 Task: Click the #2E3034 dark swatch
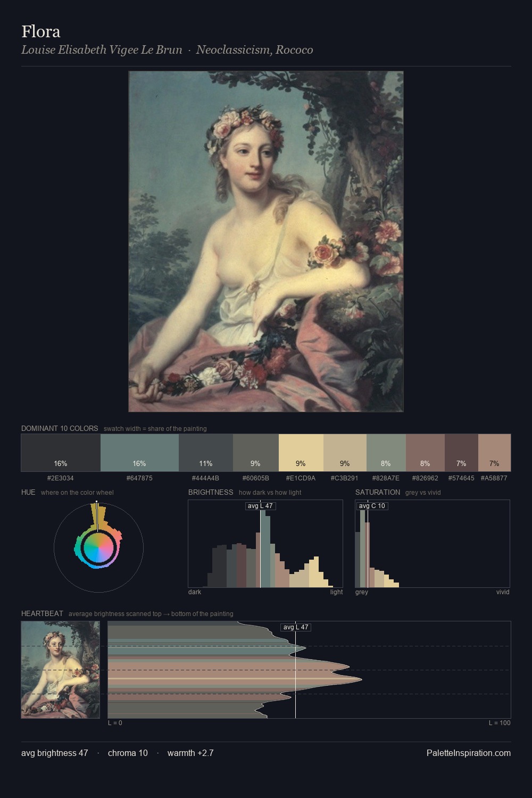pyautogui.click(x=61, y=453)
